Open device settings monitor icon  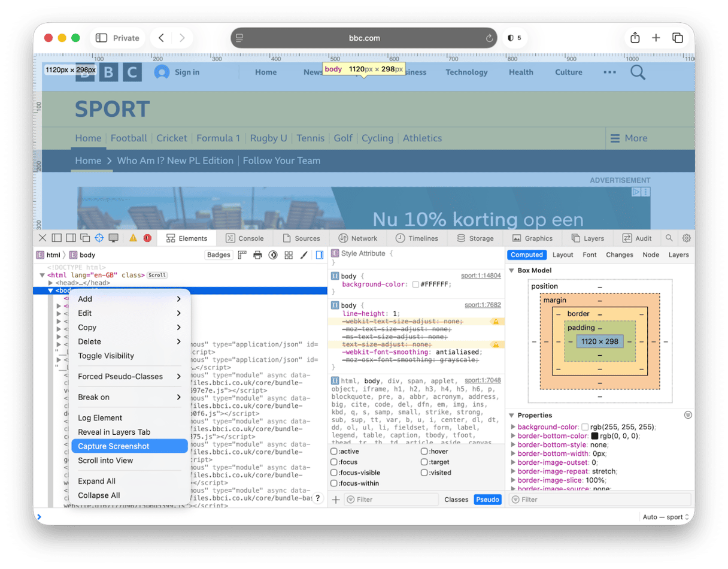click(113, 238)
